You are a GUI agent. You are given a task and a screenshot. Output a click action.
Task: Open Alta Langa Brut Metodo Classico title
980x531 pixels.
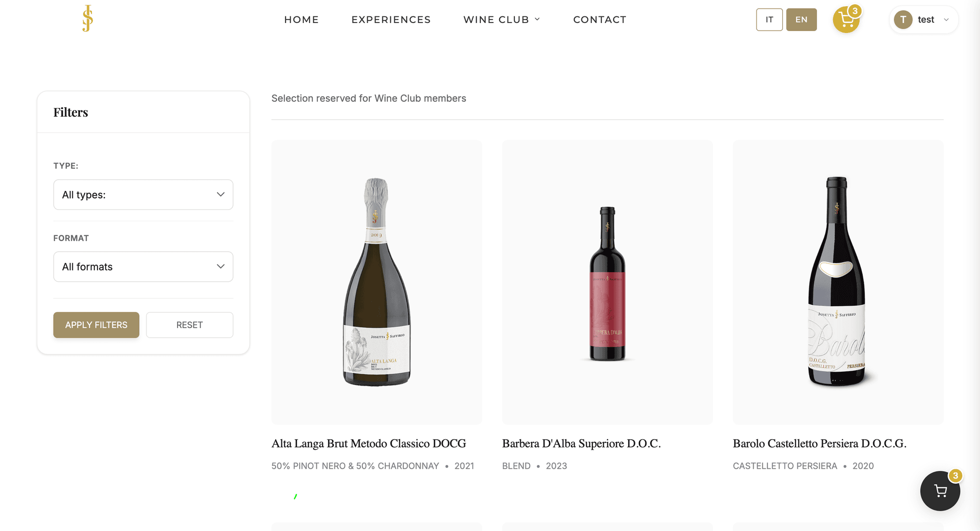368,443
